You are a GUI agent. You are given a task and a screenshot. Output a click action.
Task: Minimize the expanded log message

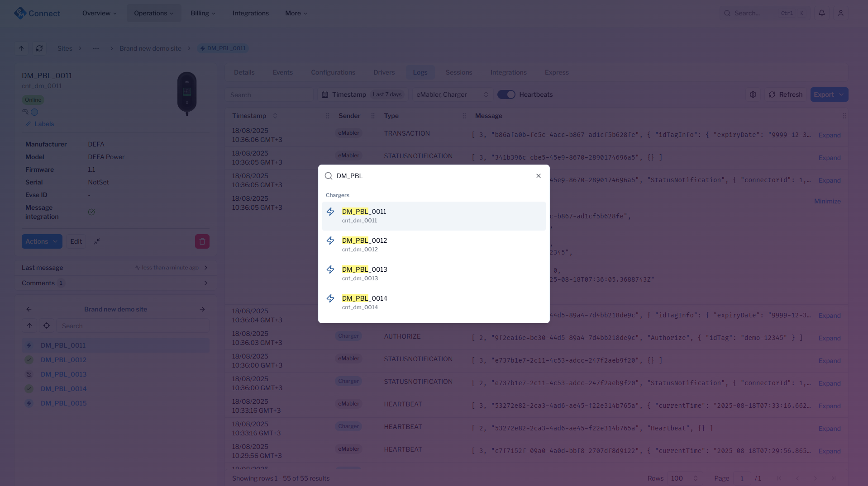pyautogui.click(x=827, y=201)
